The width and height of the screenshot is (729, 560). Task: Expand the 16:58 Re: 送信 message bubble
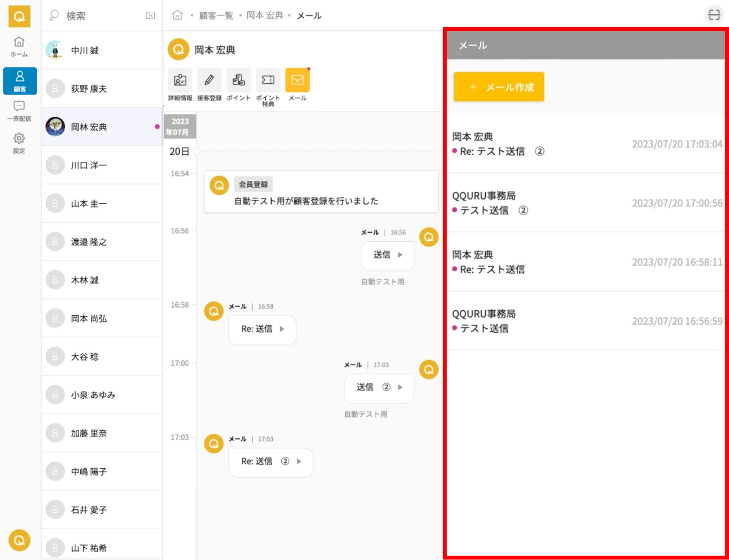(262, 329)
